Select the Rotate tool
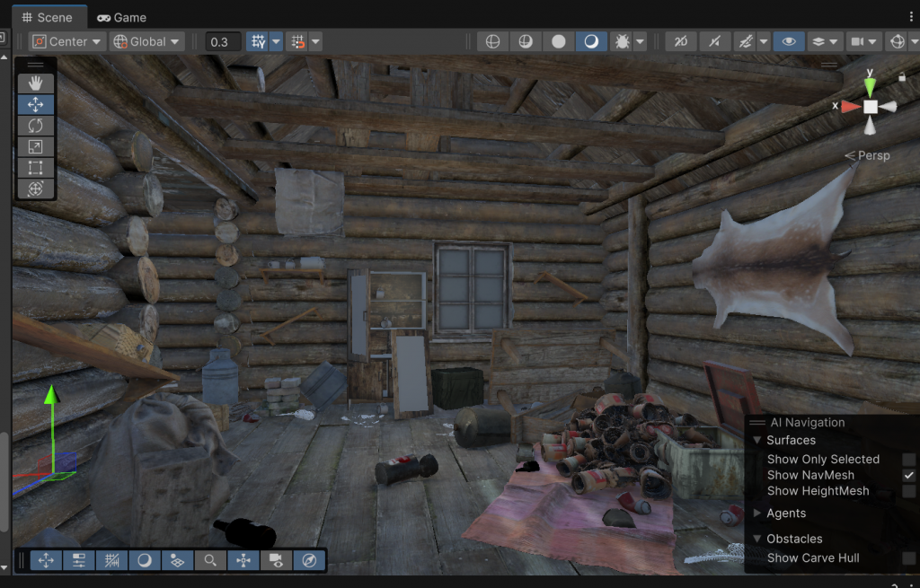 click(x=36, y=126)
